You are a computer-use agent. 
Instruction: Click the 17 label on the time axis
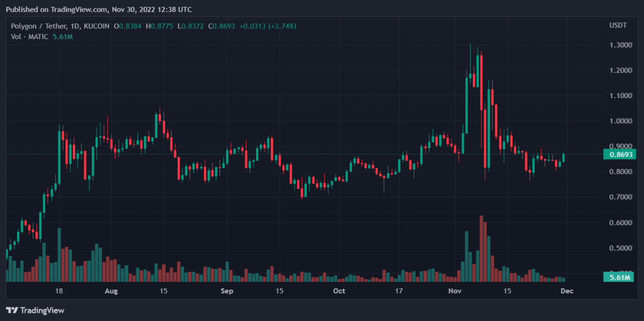pos(398,291)
